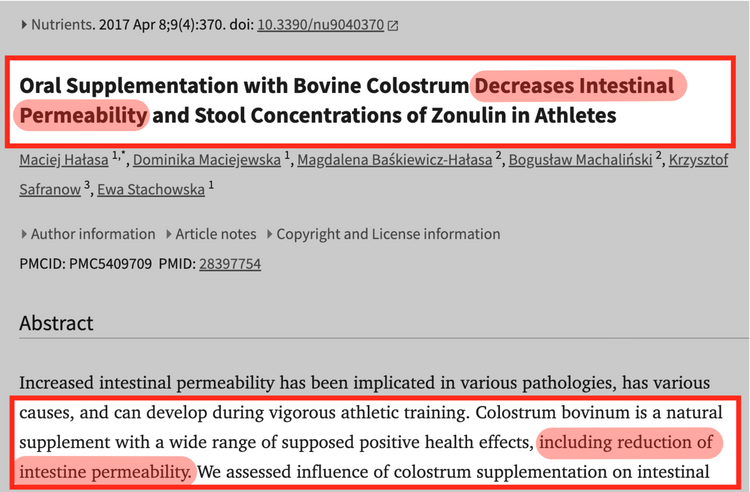Click the Abstract section heading
750x492 pixels.
pos(56,324)
